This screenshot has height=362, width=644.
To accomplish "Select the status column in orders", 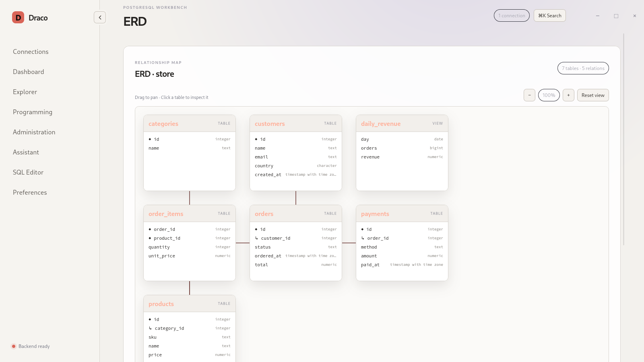I will (x=296, y=247).
